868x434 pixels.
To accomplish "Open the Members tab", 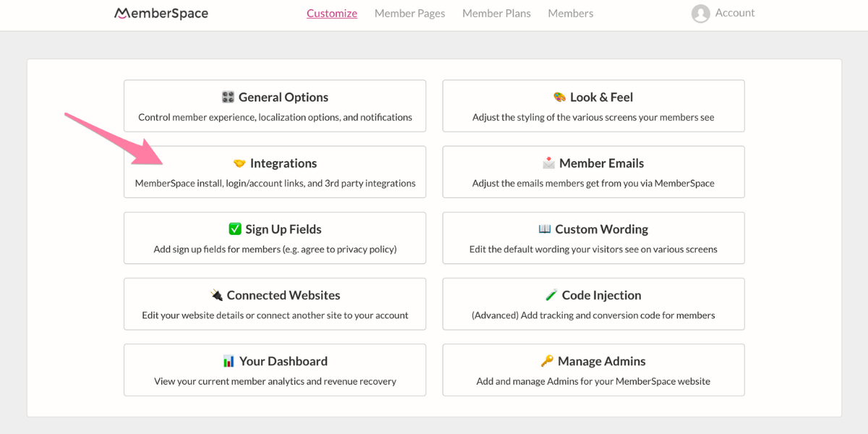I will pyautogui.click(x=571, y=13).
